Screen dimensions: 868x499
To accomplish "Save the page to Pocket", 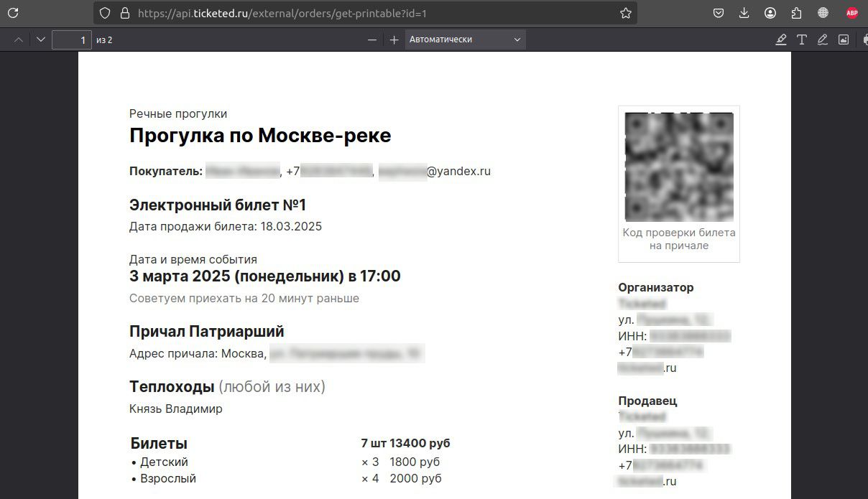I will [717, 12].
